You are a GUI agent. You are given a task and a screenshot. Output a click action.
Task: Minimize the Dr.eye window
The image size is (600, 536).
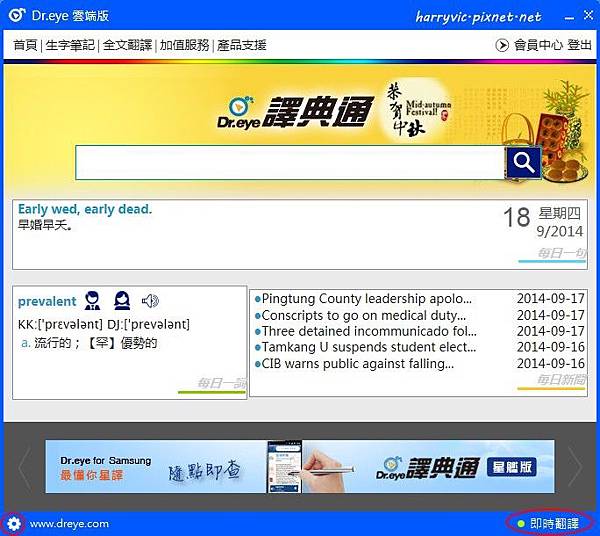(x=569, y=17)
